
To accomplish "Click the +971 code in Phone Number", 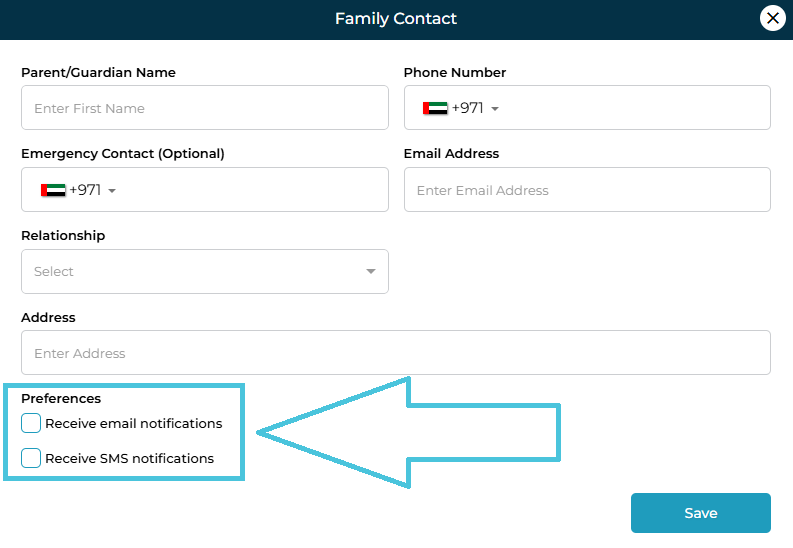I will (467, 108).
